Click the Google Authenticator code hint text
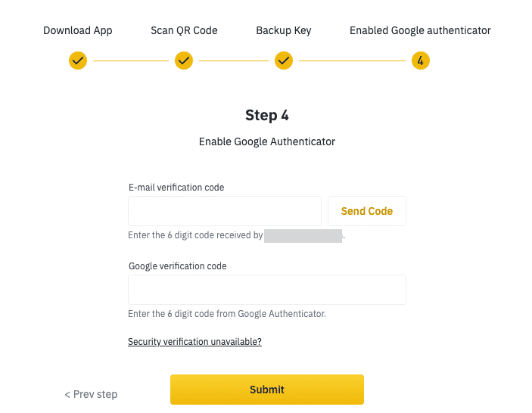This screenshot has height=413, width=532. click(x=227, y=314)
